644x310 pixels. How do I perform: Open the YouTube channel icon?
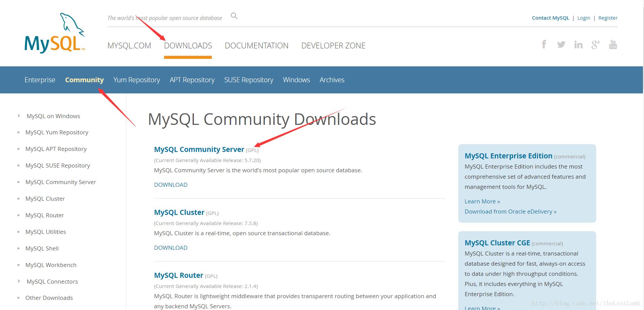613,44
